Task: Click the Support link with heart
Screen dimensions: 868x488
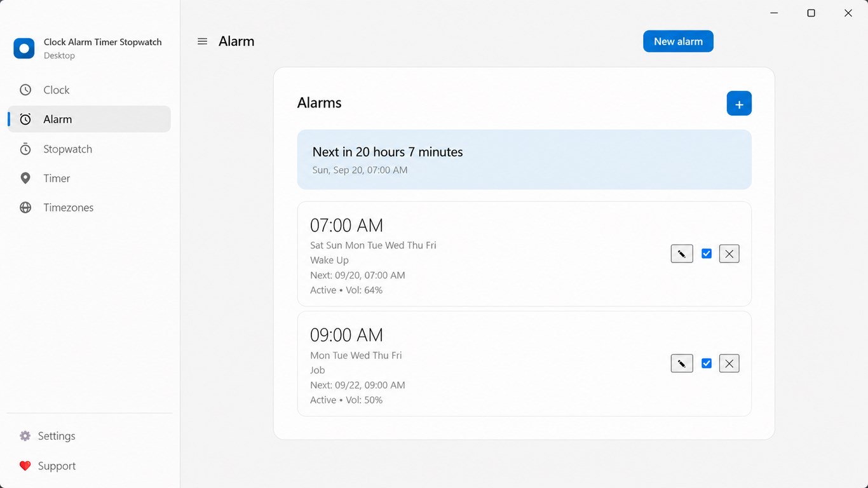Action: coord(90,466)
